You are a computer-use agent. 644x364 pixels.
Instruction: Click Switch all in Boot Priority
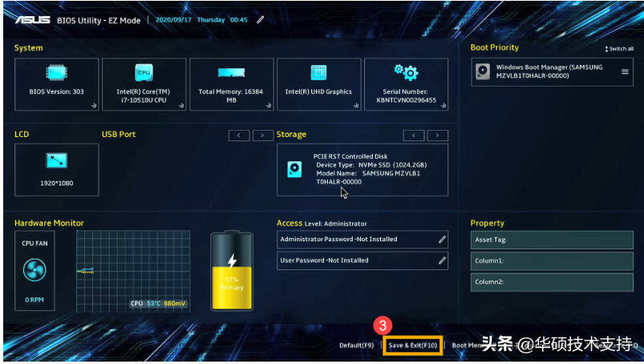pyautogui.click(x=619, y=49)
